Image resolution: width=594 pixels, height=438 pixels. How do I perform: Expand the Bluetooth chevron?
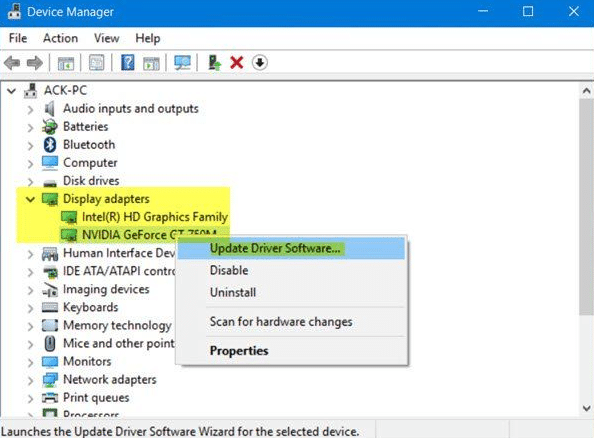coord(31,146)
